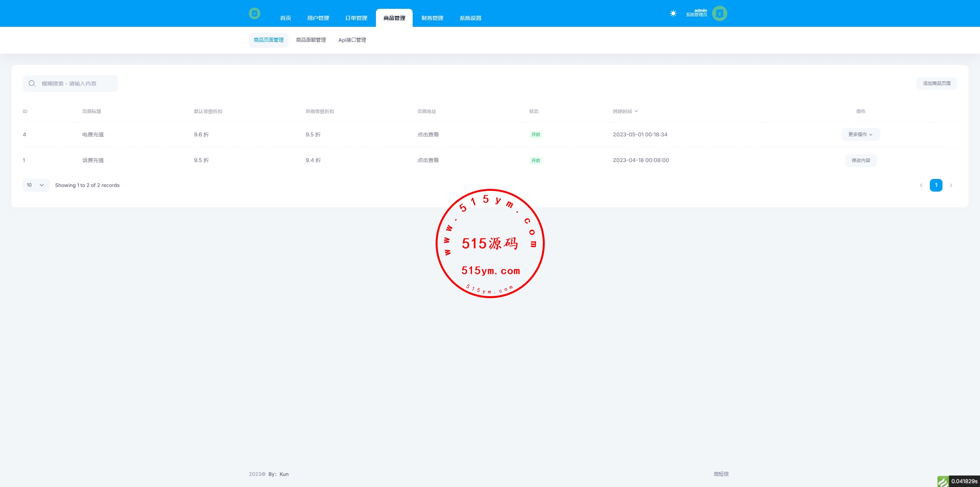
Task: Click page number 1 button
Action: (936, 185)
